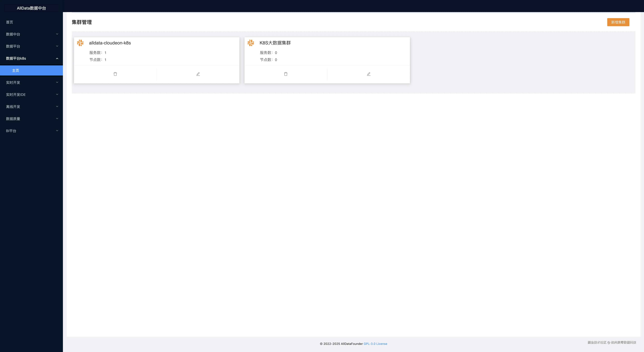Click the orange logo icon of alldata-cloudeon-k8s

pos(80,43)
